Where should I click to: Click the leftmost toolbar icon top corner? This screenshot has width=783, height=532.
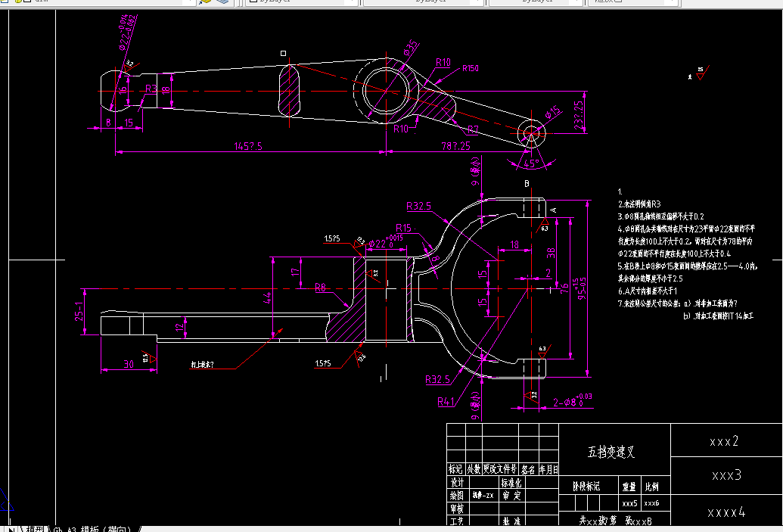(x=4, y=2)
